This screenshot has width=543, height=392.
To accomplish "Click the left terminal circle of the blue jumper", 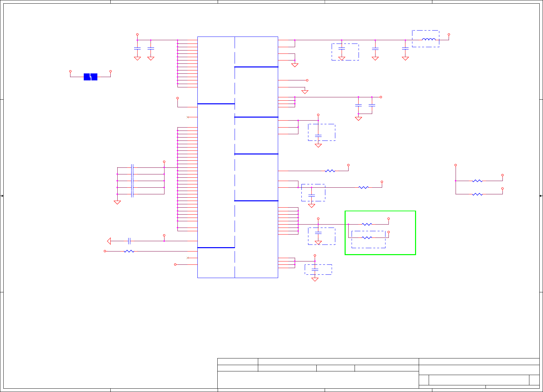I will point(70,71).
